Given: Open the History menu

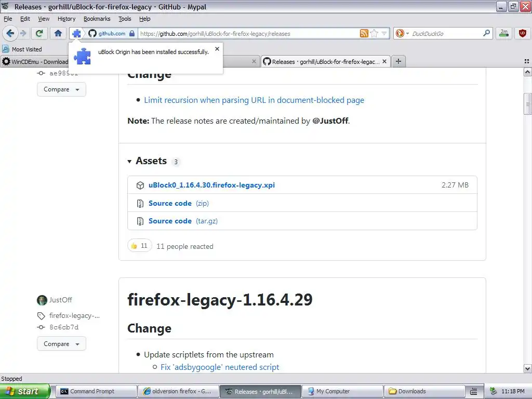Looking at the screenshot, I should pyautogui.click(x=66, y=19).
